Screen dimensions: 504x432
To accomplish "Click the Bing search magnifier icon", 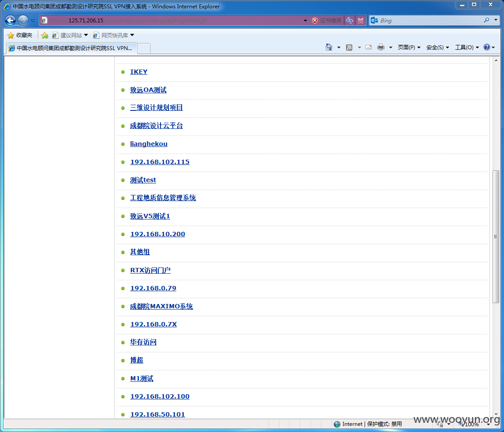I will click(x=487, y=20).
